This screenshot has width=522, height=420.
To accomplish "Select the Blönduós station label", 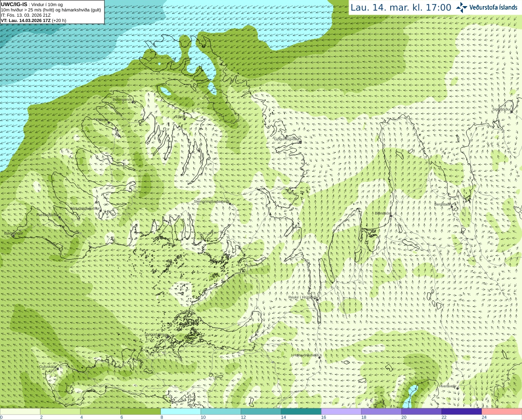I will 383,213.
